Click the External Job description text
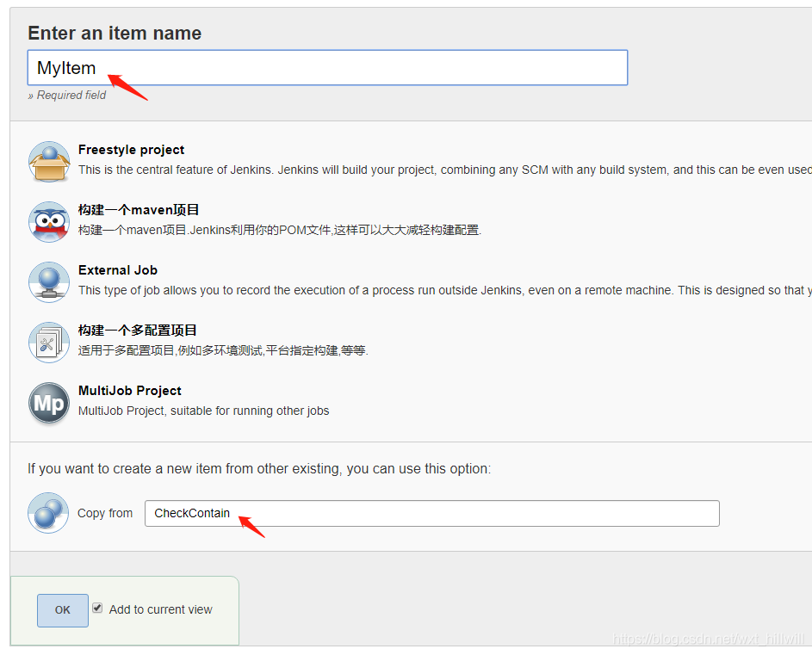This screenshot has width=812, height=655. (x=445, y=290)
